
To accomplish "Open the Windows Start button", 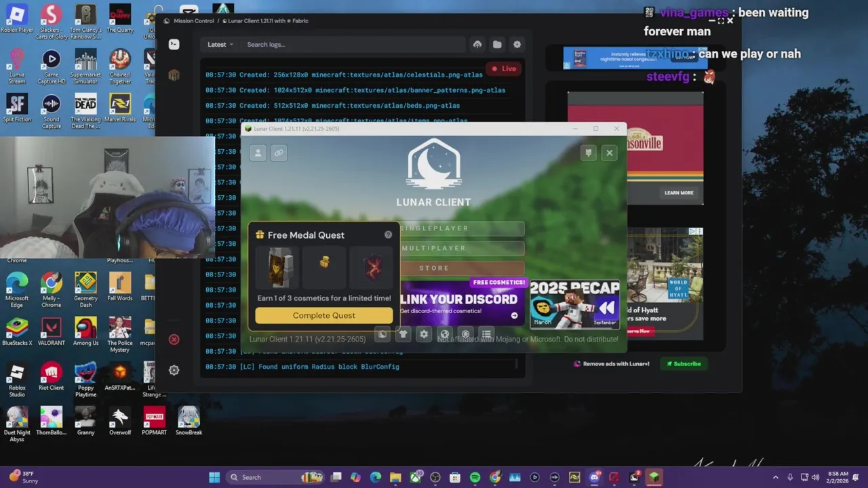I will (214, 477).
